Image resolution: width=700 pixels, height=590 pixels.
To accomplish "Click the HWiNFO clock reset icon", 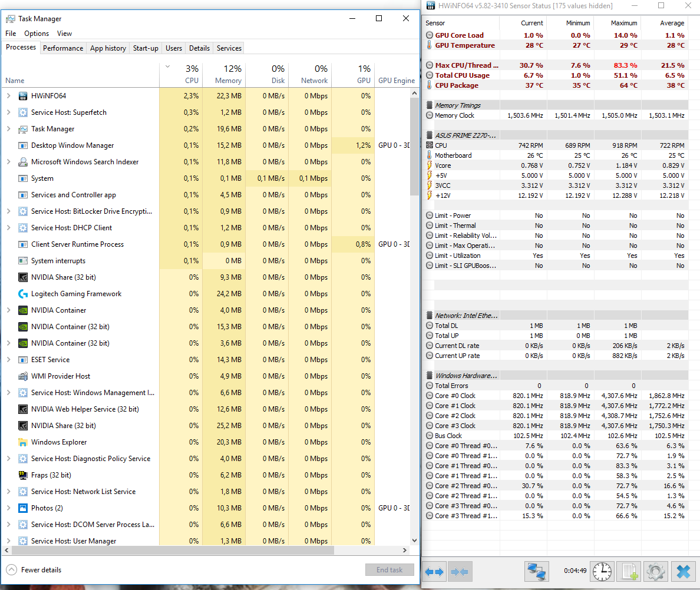I will [x=602, y=572].
